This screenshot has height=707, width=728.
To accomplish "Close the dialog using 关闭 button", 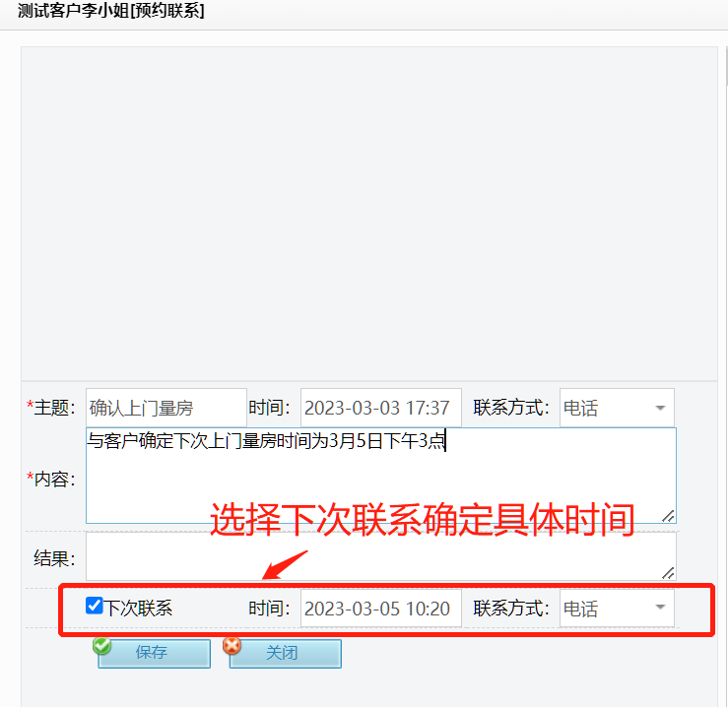I will 285,653.
